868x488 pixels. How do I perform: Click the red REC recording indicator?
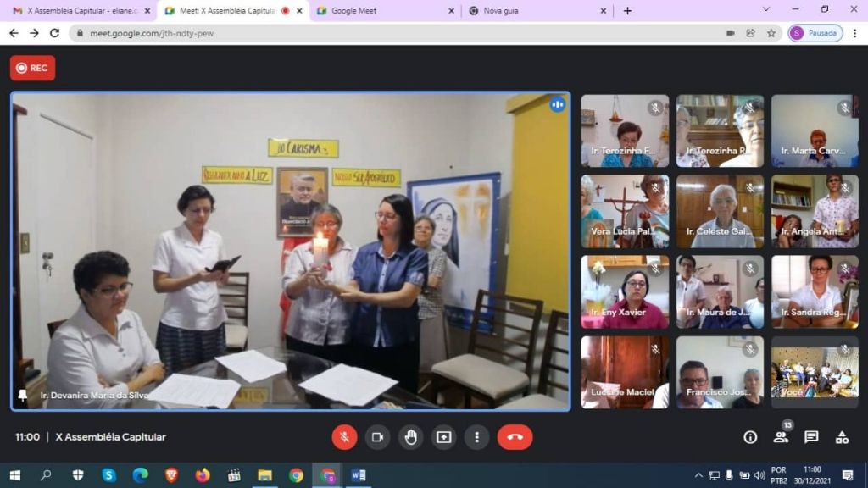click(32, 68)
